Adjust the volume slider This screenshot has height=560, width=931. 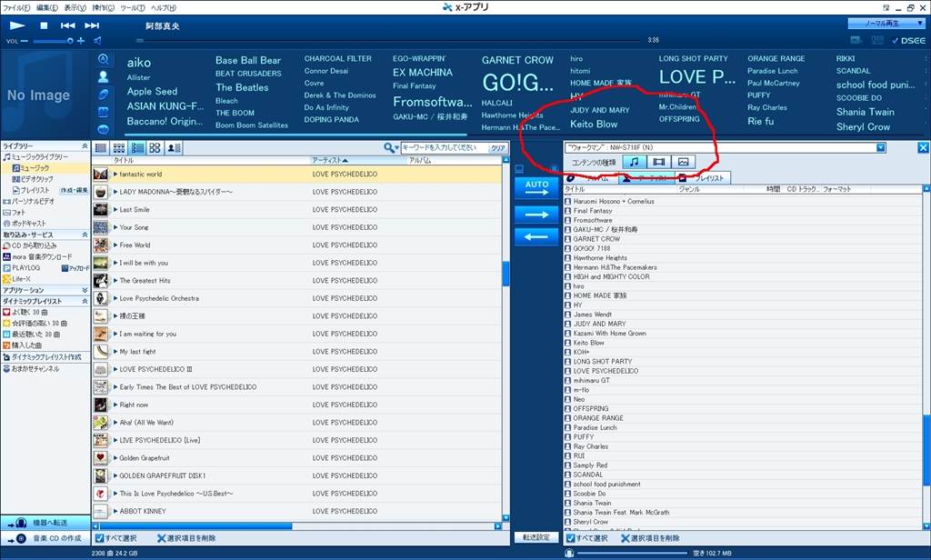[52, 41]
